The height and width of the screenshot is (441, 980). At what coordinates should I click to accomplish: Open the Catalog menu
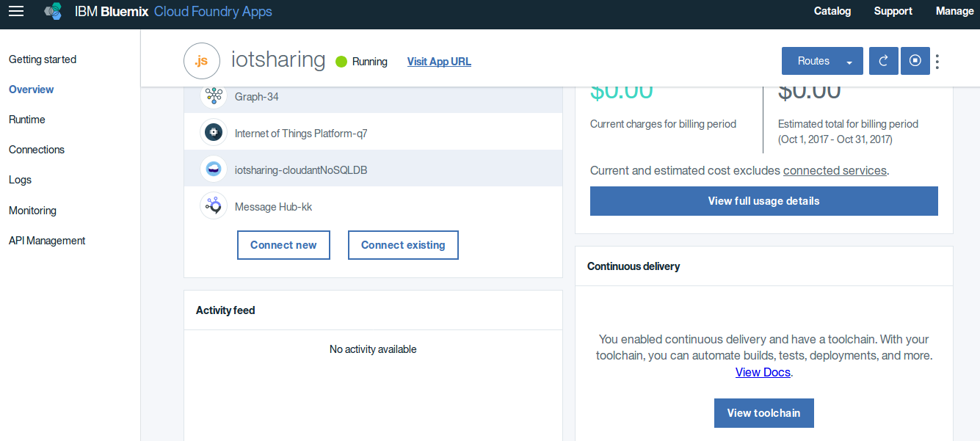pos(832,11)
